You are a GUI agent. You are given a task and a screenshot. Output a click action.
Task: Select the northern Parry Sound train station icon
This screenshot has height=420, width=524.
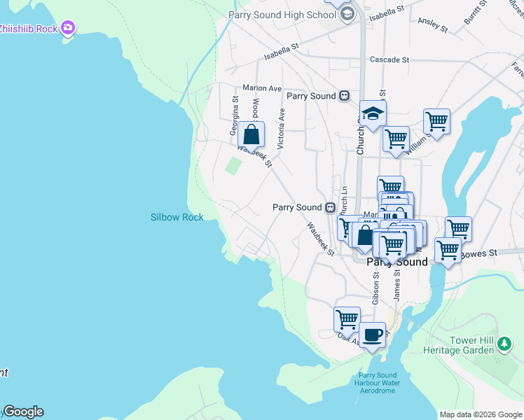[344, 96]
